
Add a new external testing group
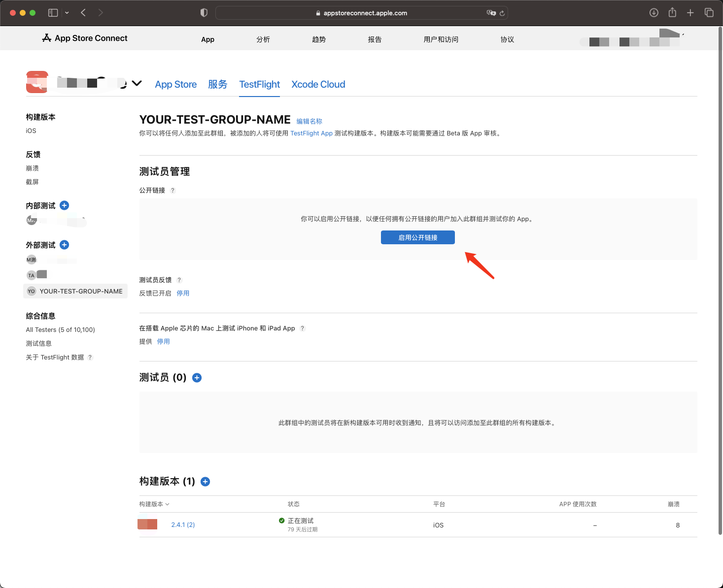(x=64, y=245)
